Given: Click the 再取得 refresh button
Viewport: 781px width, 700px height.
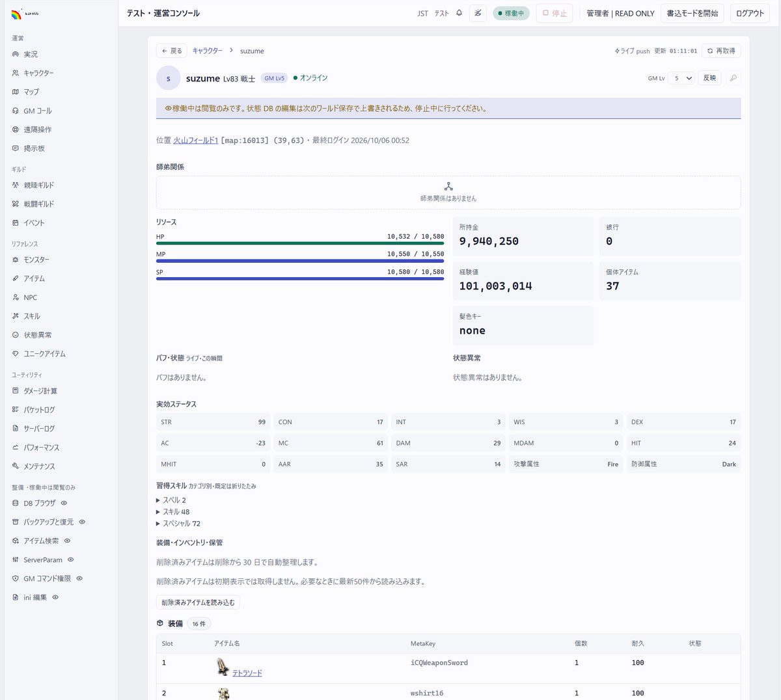Looking at the screenshot, I should point(721,51).
